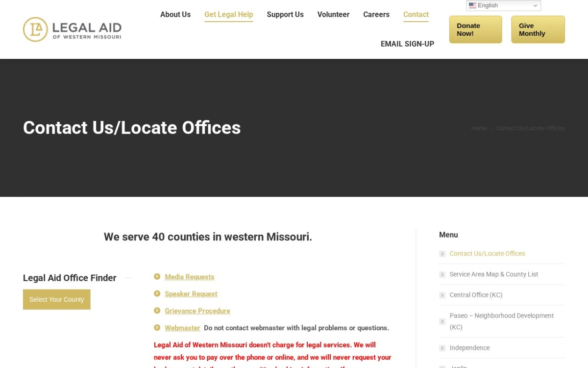Open the English language dropdown
Image resolution: width=588 pixels, height=368 pixels.
coord(503,5)
